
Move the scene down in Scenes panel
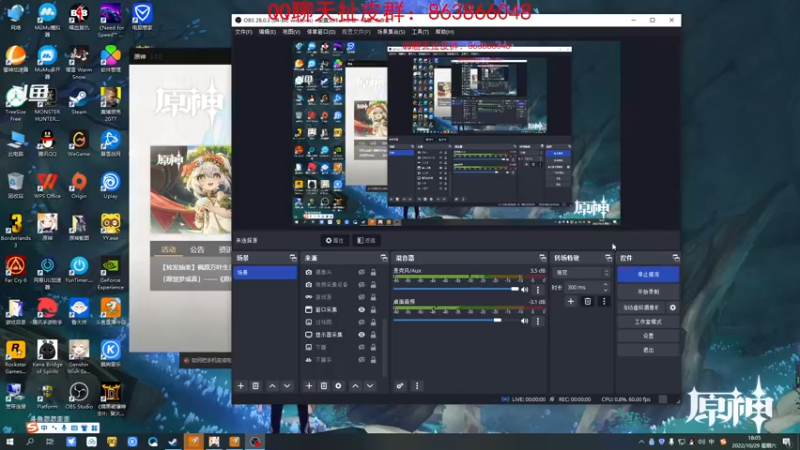[x=287, y=386]
